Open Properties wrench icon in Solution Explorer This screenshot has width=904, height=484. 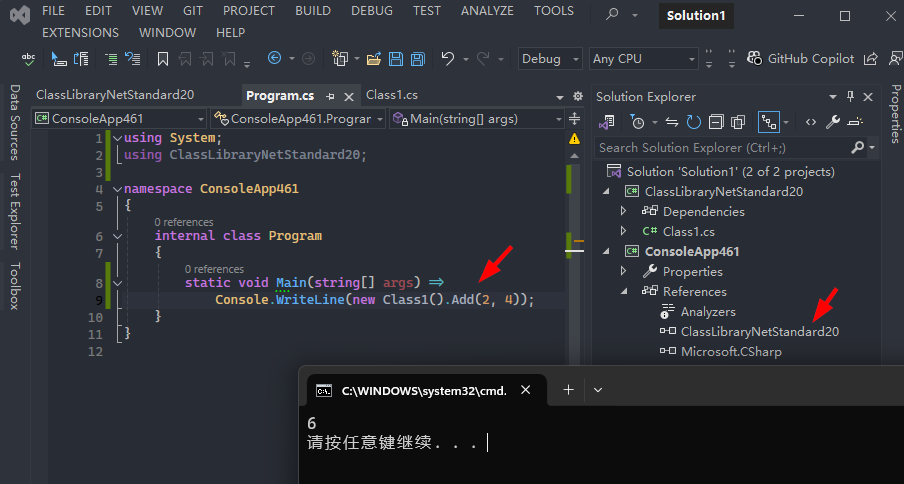point(833,122)
